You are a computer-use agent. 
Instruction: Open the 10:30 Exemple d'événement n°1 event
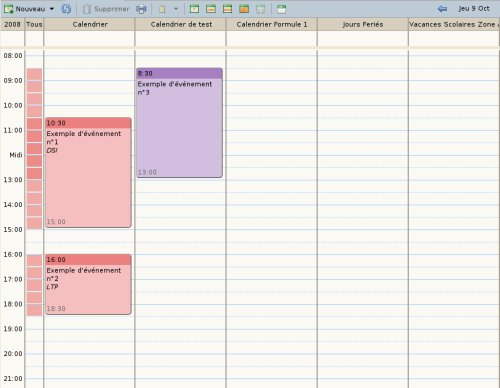coord(88,173)
